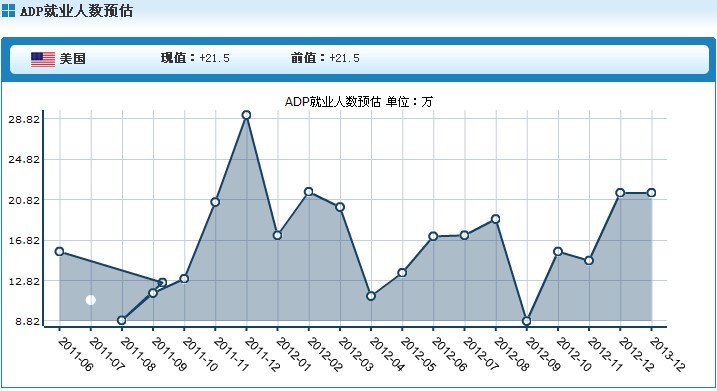717x391 pixels.
Task: Select the last data point at 2013-12
Action: tap(651, 193)
